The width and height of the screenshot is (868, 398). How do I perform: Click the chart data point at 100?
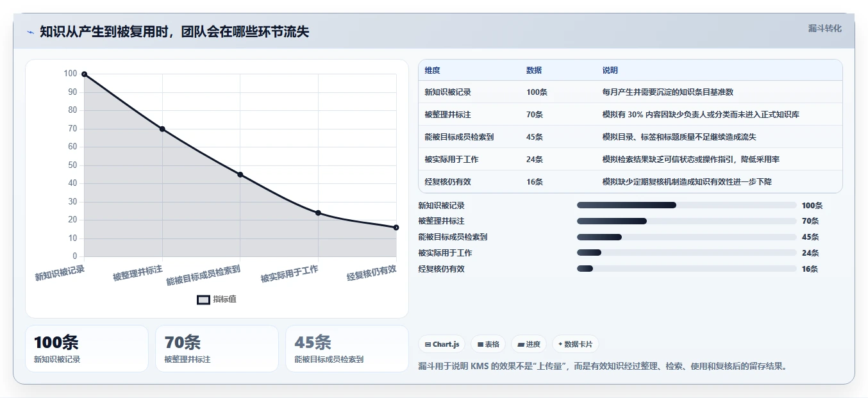pos(84,74)
